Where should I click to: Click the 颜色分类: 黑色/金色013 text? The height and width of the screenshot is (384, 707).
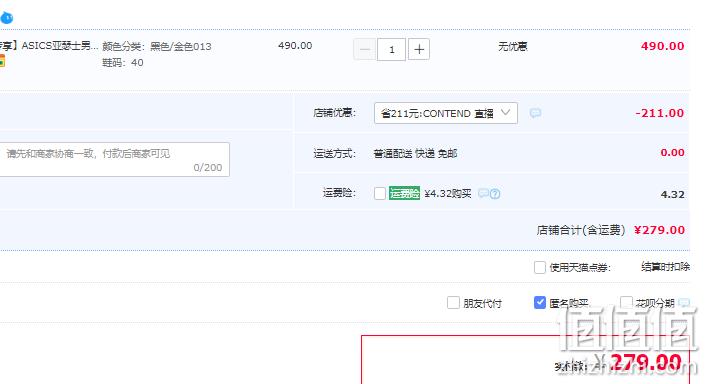(x=157, y=46)
